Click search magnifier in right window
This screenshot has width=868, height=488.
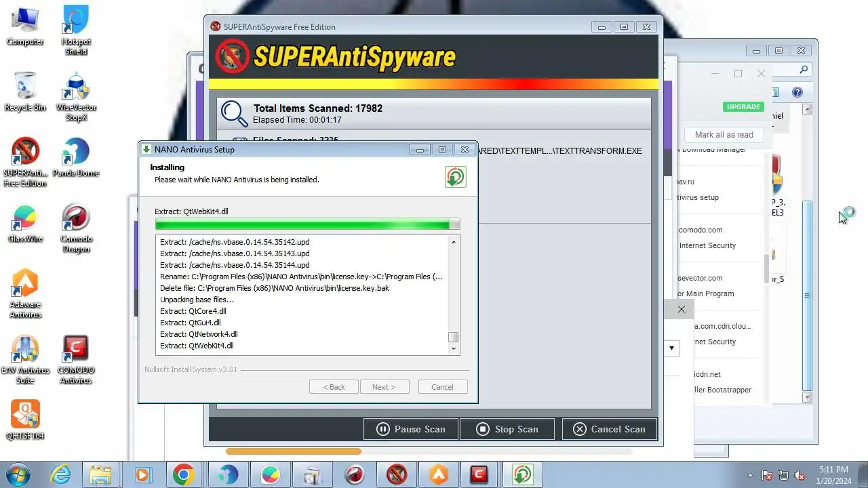(804, 69)
